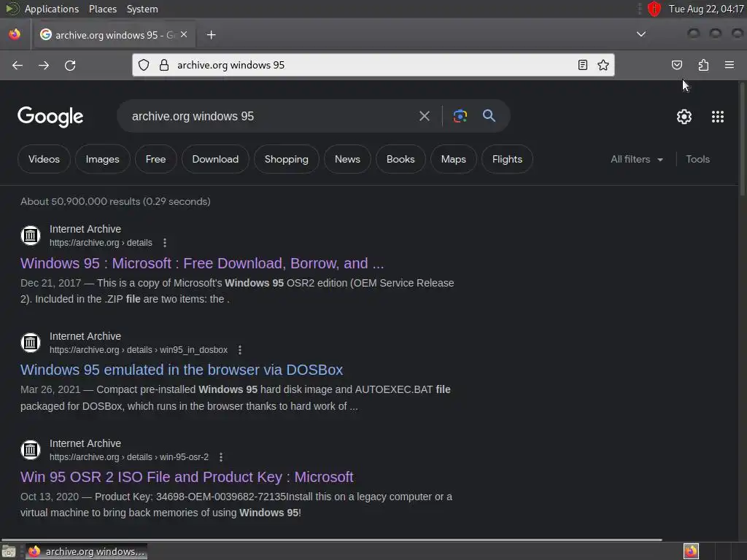Close the archive.org windows 95 tab
Screen dimensions: 747x560
pos(184,35)
